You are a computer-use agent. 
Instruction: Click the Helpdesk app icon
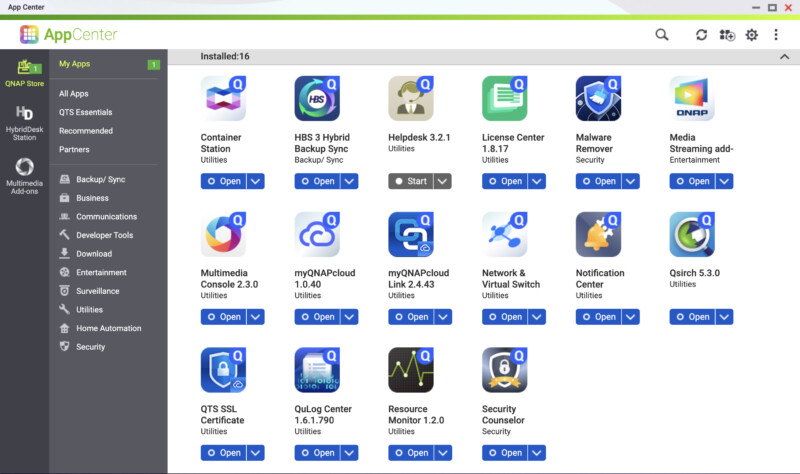411,98
